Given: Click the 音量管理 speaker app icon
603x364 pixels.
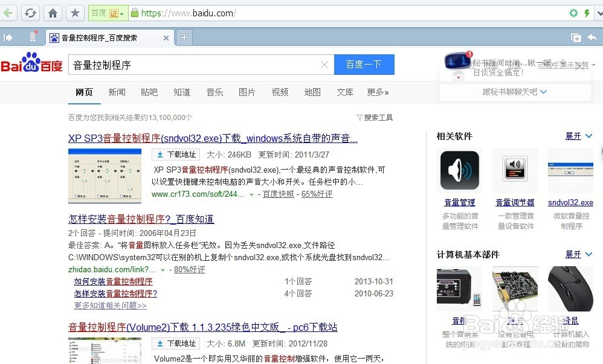Looking at the screenshot, I should [460, 170].
